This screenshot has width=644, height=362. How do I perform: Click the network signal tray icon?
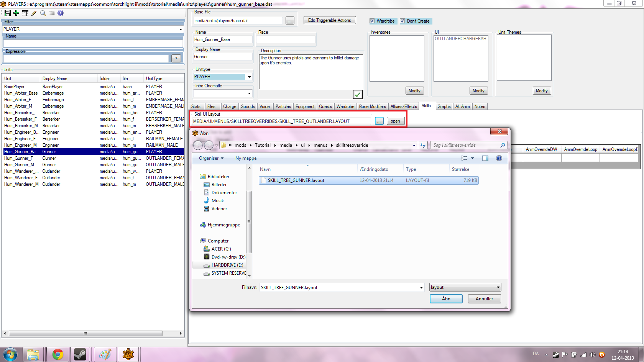click(583, 355)
